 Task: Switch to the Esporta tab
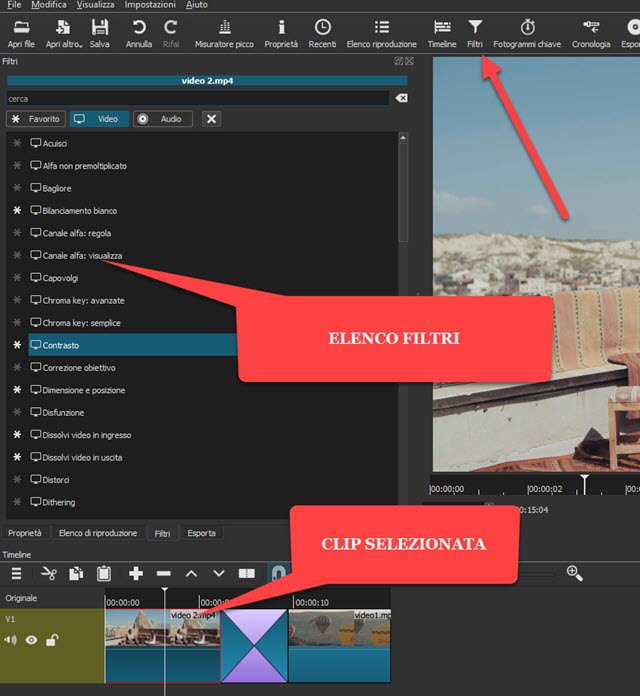pyautogui.click(x=201, y=533)
